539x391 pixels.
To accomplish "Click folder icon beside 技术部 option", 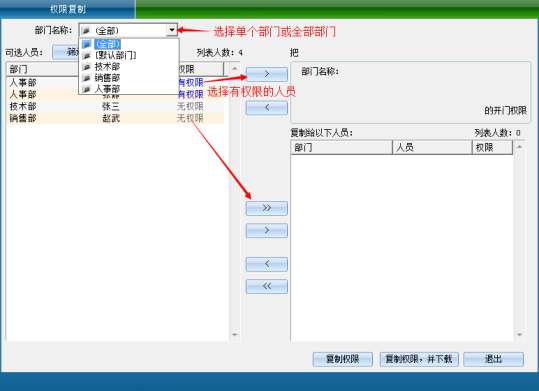I will pyautogui.click(x=87, y=67).
